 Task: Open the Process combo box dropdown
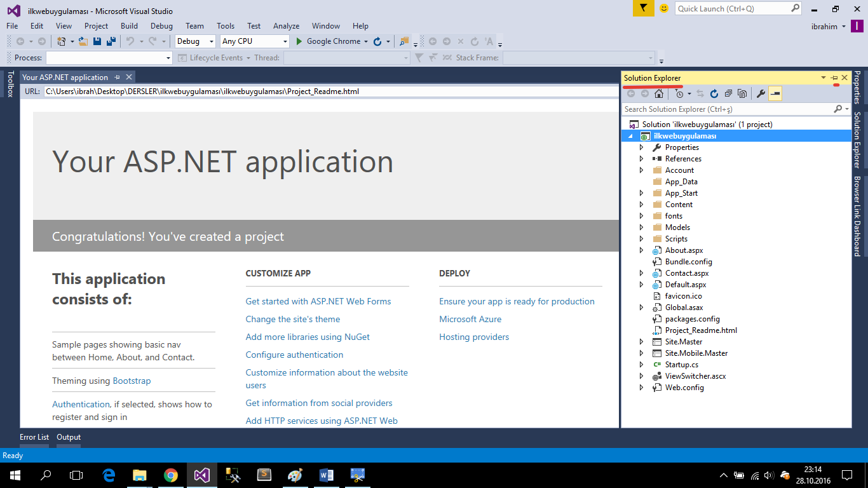(x=168, y=58)
